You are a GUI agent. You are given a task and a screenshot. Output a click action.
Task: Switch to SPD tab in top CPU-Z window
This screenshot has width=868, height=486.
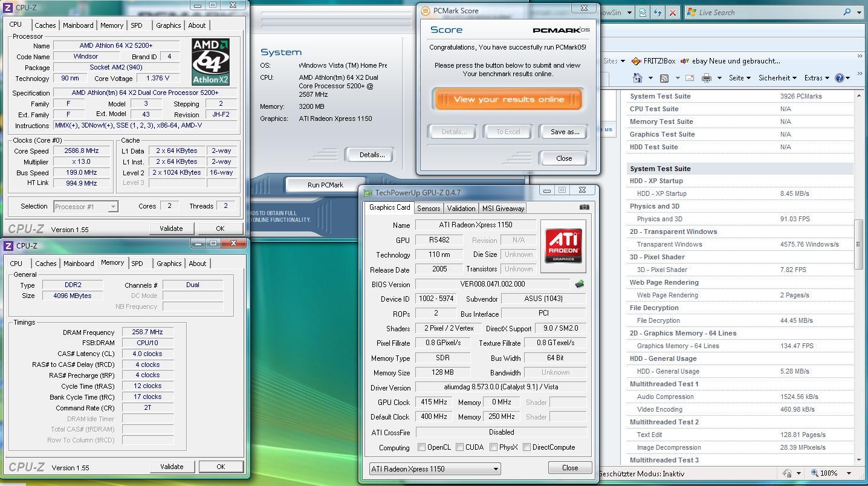click(x=137, y=25)
